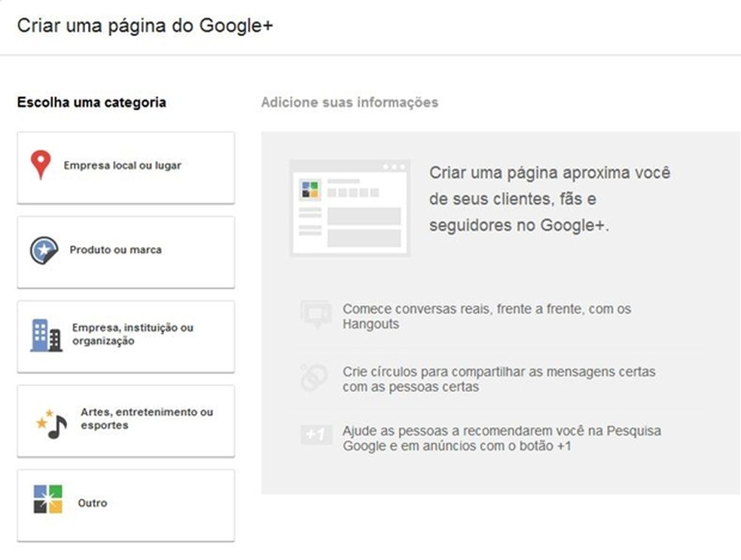
Task: Click the 'Escolha uma categoria' heading
Action: coord(92,102)
